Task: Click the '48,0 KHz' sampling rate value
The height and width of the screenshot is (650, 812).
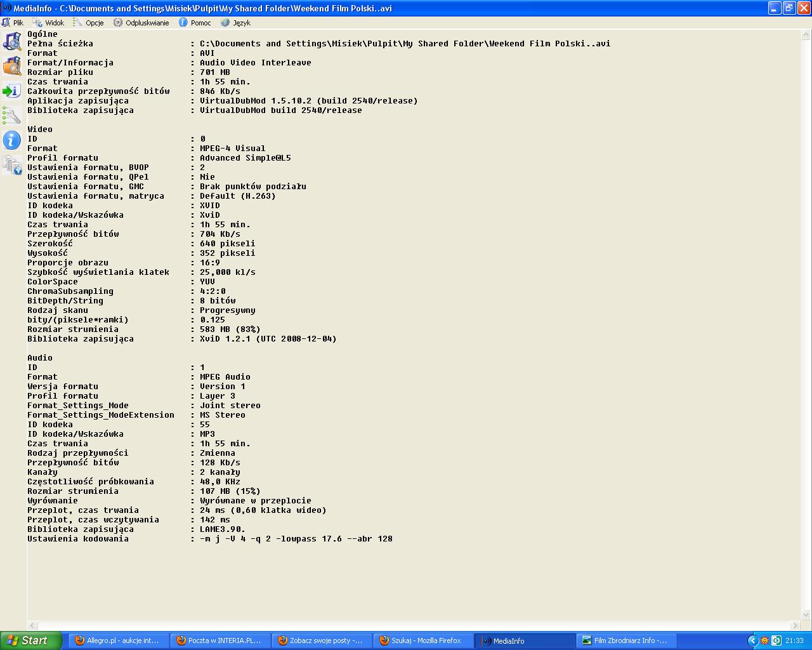Action: point(220,482)
